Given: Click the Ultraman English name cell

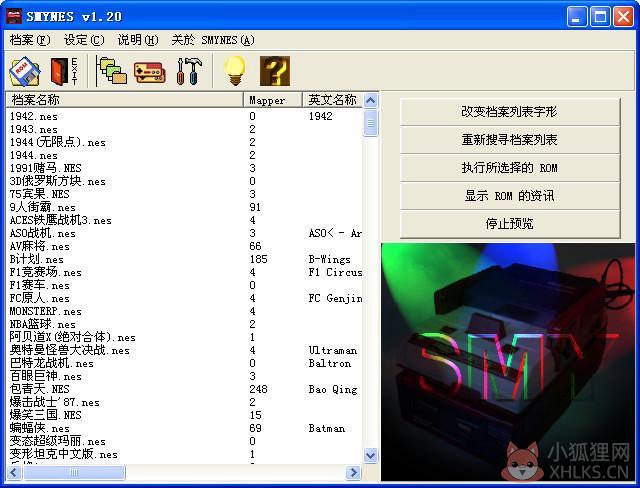Looking at the screenshot, I should click(x=333, y=350).
